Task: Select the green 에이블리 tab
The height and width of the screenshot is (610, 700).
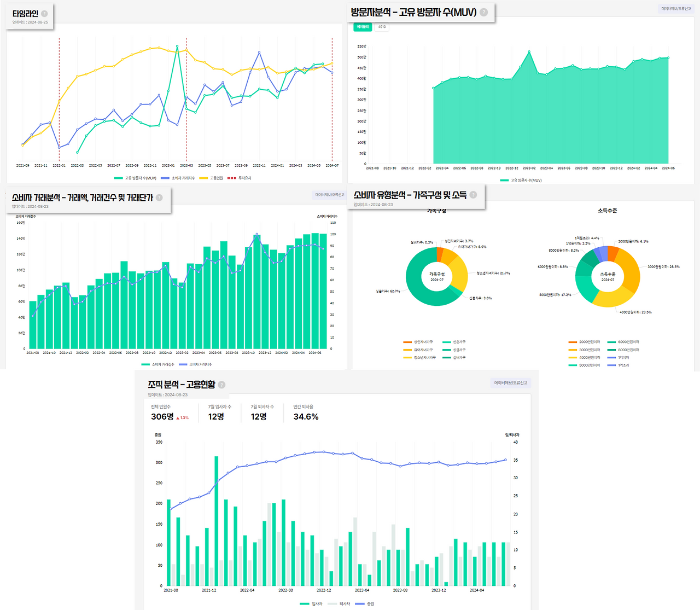Action: (x=363, y=27)
